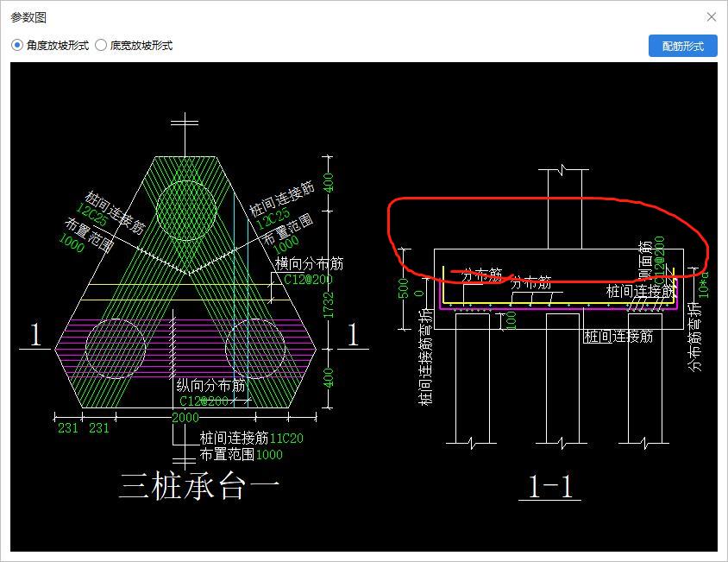Click the vertical 分布筋弯折 label
The image size is (728, 562).
pyautogui.click(x=694, y=337)
